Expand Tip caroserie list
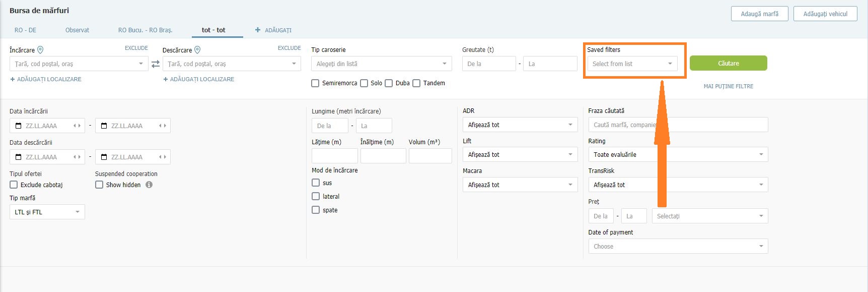 click(382, 64)
